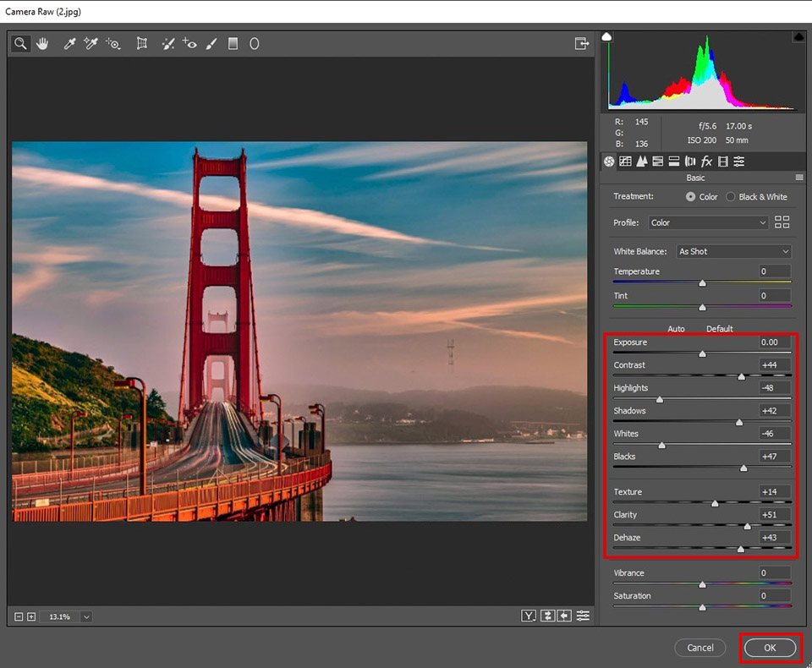Screen dimensions: 812x668
Task: Select the Graduated Filter tool
Action: click(233, 43)
